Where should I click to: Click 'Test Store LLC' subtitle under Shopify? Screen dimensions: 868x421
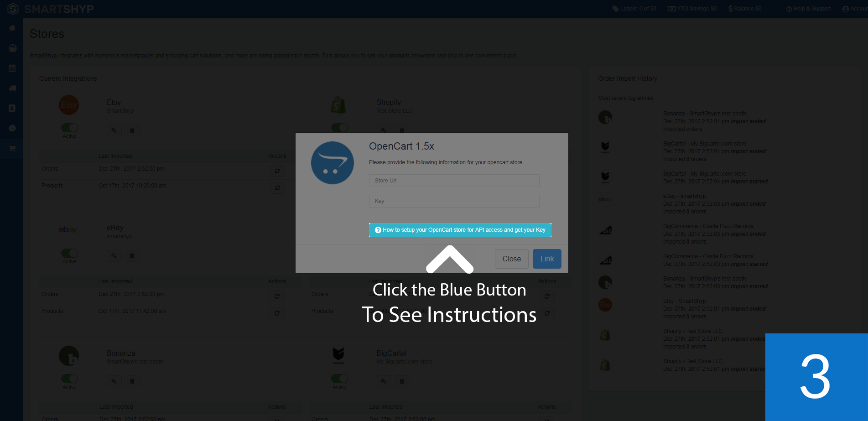pos(395,111)
